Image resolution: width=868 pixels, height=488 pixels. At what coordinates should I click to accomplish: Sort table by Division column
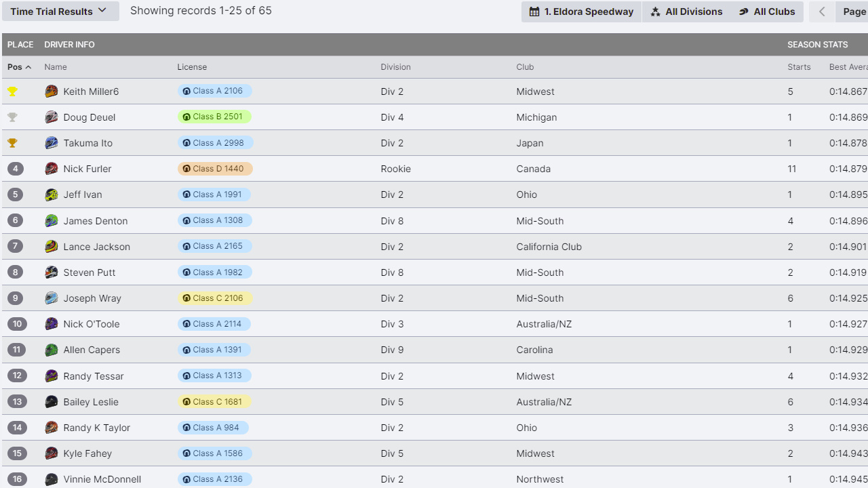coord(395,67)
